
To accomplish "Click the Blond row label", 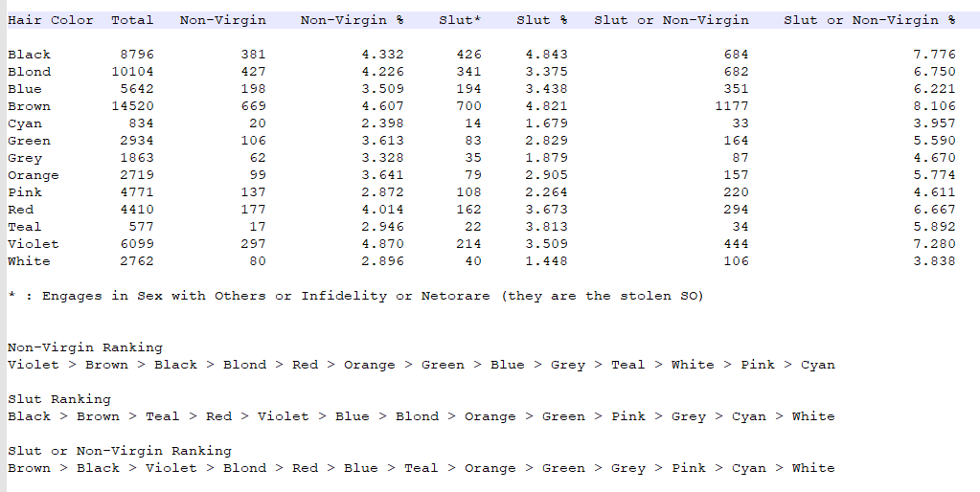I will [30, 72].
